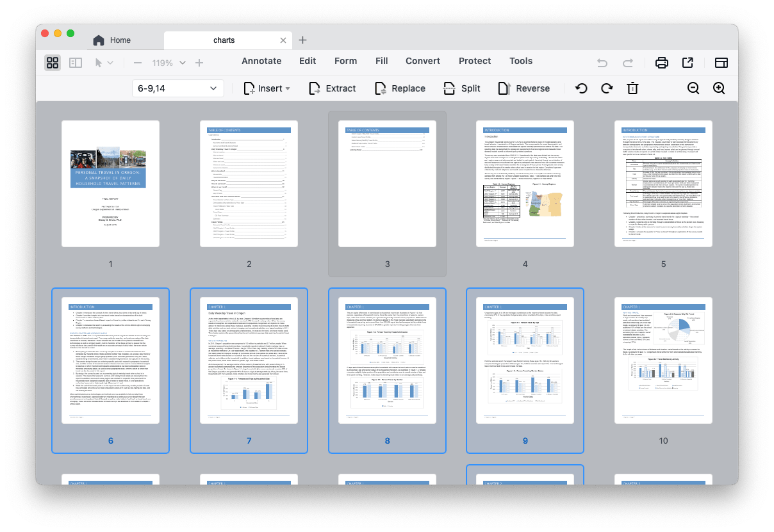Image resolution: width=774 pixels, height=532 pixels.
Task: Expand the 119% zoom level dropdown
Action: click(183, 63)
